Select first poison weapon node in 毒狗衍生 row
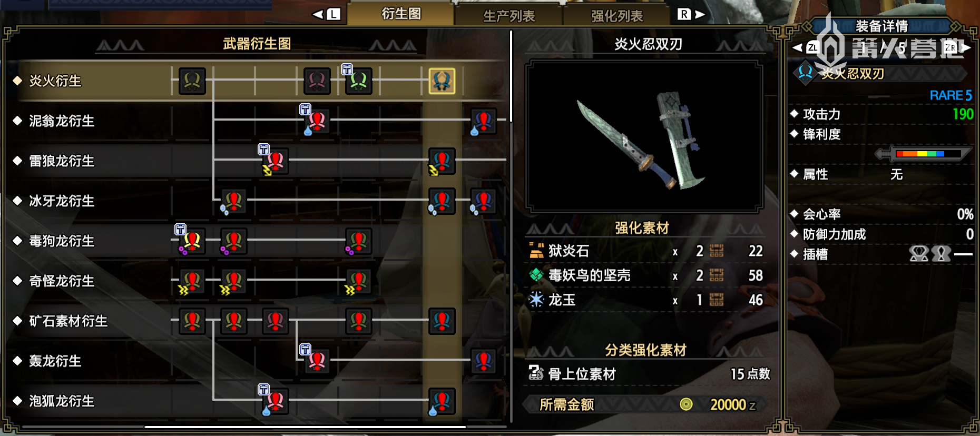Viewport: 980px width, 436px height. point(192,241)
